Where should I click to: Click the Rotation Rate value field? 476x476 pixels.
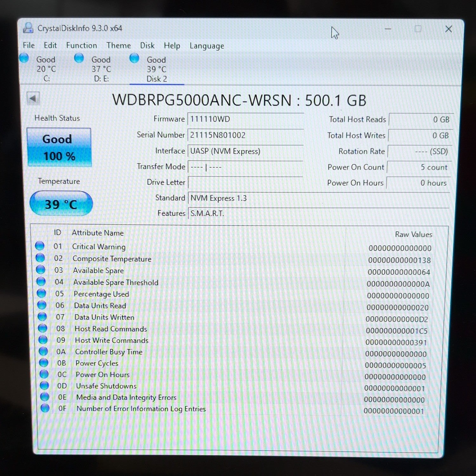pos(420,152)
